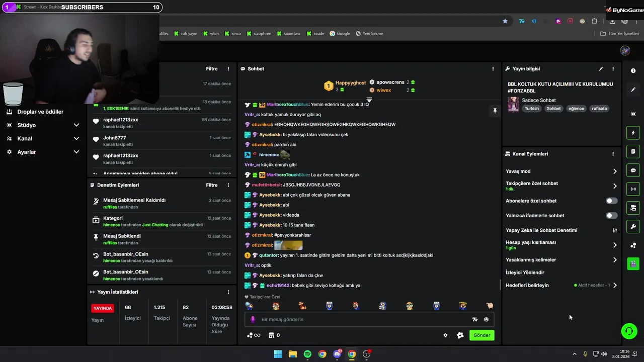
Task: Click username echo19142 in chat
Action: pos(278,286)
